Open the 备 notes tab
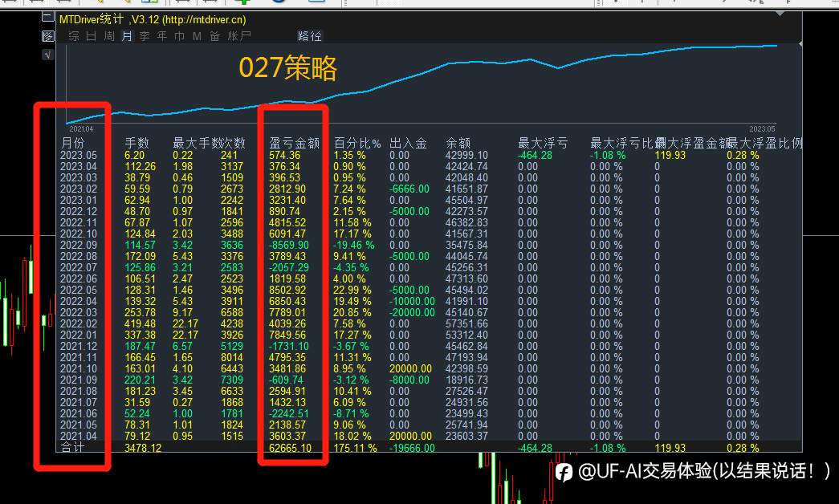The height and width of the screenshot is (504, 839). click(x=215, y=36)
